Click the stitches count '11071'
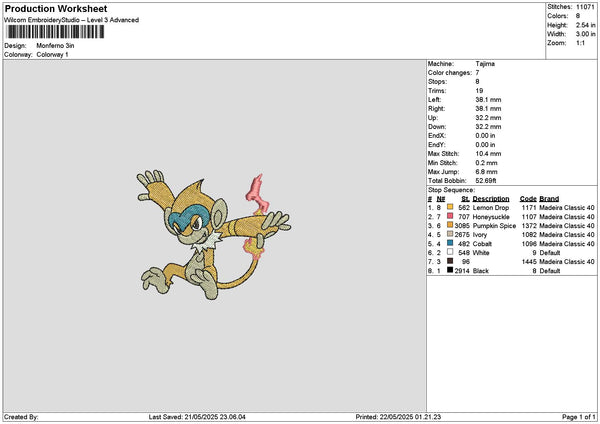The height and width of the screenshot is (424, 600). click(585, 7)
